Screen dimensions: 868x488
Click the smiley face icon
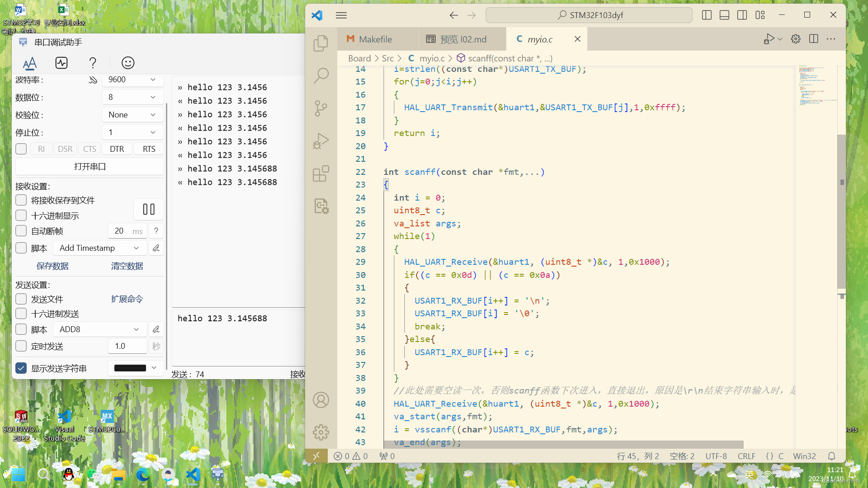128,63
